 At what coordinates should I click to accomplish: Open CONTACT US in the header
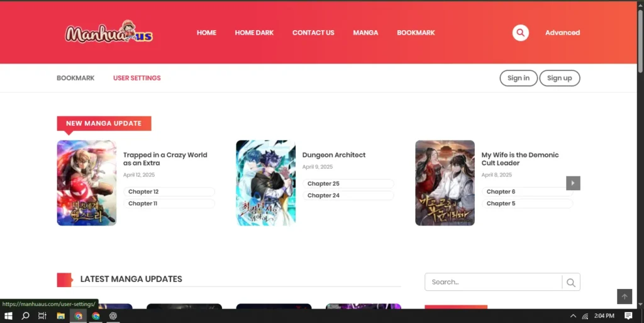click(313, 33)
